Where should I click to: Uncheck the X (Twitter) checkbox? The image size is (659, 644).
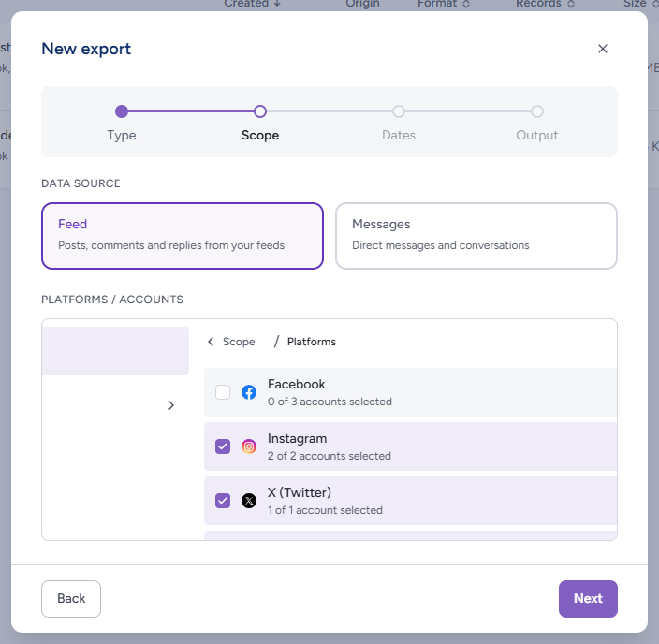(x=223, y=501)
